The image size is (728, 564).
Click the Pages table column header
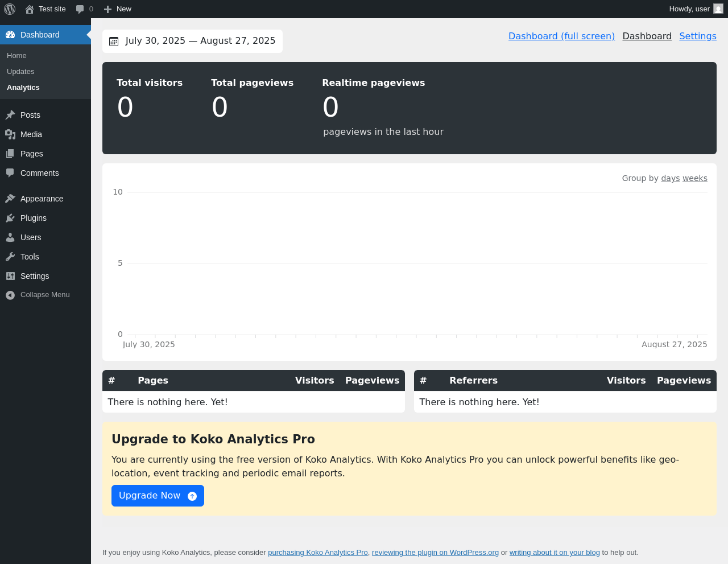[153, 380]
